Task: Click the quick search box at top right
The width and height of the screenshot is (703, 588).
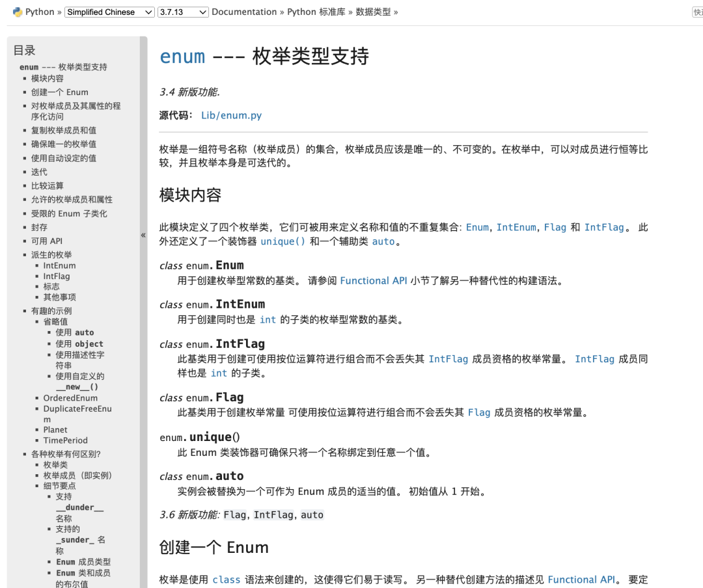Action: 698,11
